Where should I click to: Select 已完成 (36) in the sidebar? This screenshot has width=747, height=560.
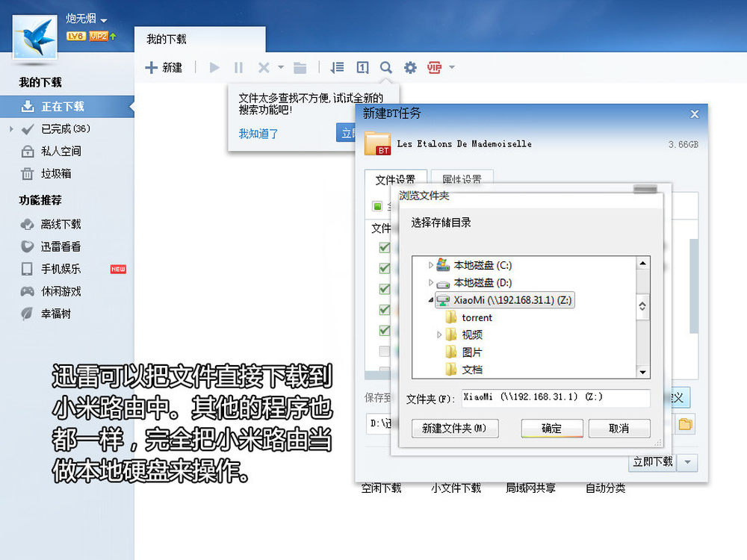(66, 129)
